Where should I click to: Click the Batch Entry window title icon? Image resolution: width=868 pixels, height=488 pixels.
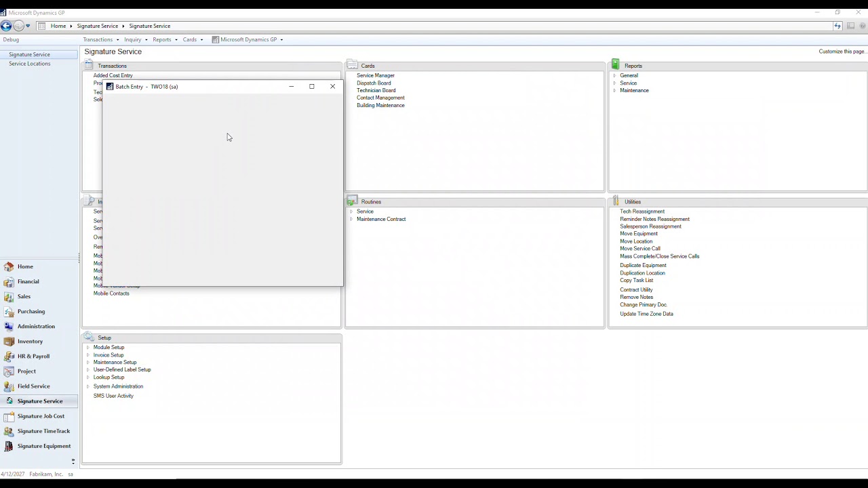[110, 87]
